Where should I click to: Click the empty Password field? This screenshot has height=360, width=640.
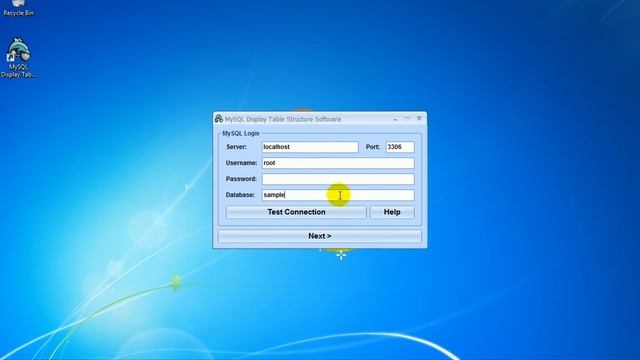pos(338,179)
